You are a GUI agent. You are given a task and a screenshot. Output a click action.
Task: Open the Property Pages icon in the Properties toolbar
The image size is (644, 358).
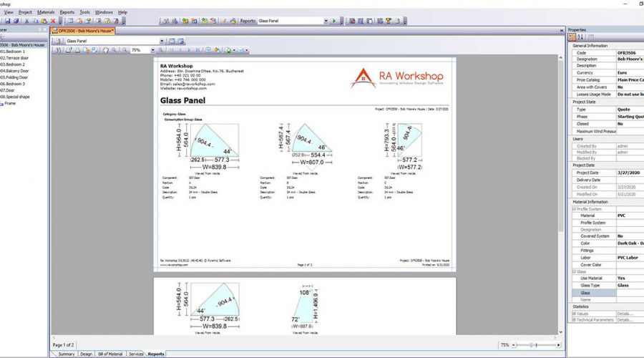point(590,37)
